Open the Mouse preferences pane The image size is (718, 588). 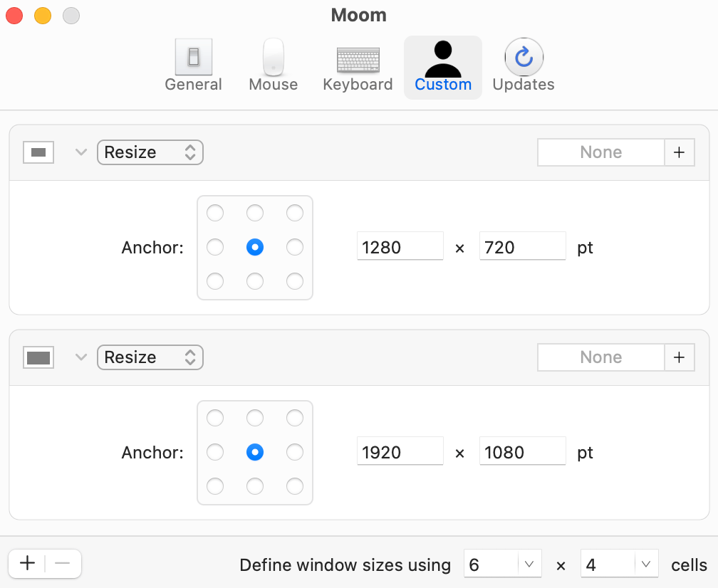point(274,66)
